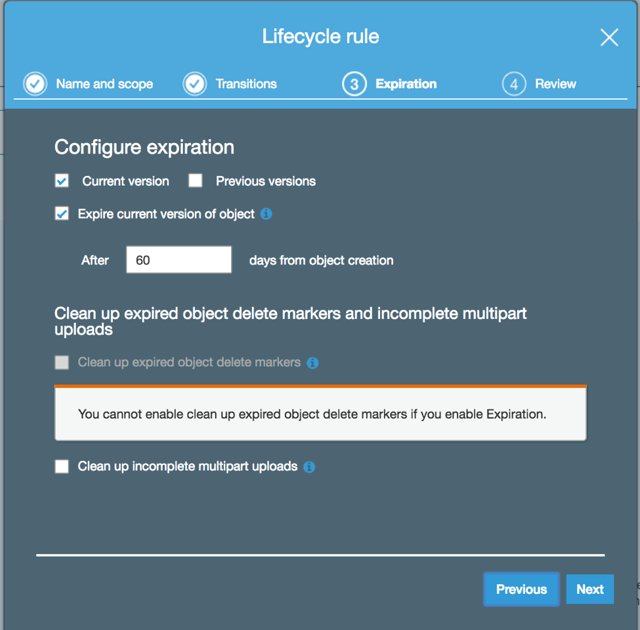This screenshot has height=630, width=640.
Task: Check Clean up incomplete multipart uploads
Action: (x=62, y=466)
